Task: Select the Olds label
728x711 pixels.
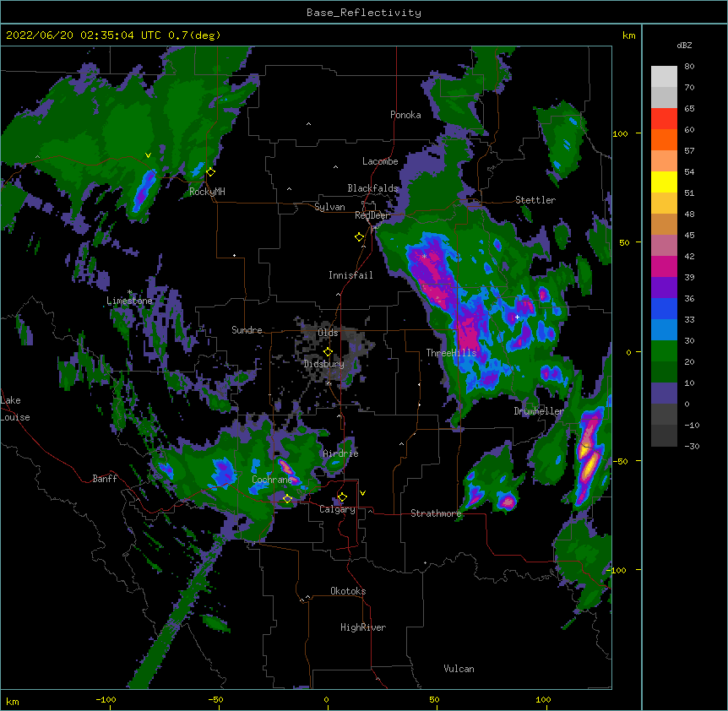Action: [x=328, y=333]
